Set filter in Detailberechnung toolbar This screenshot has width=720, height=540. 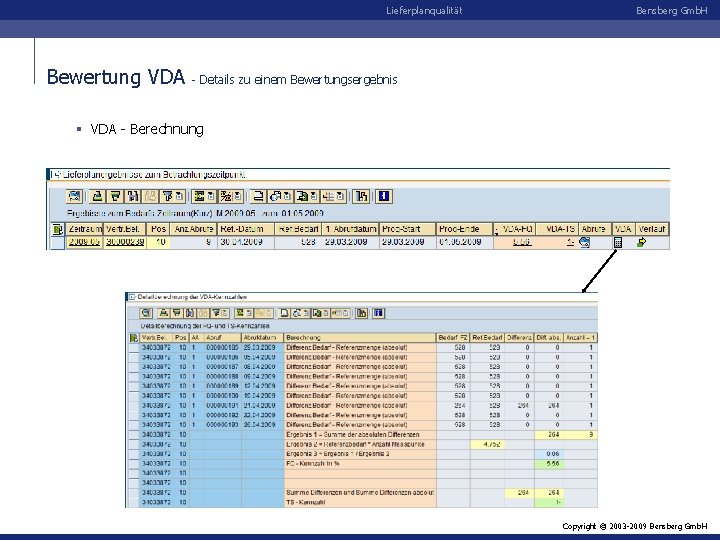(x=216, y=313)
